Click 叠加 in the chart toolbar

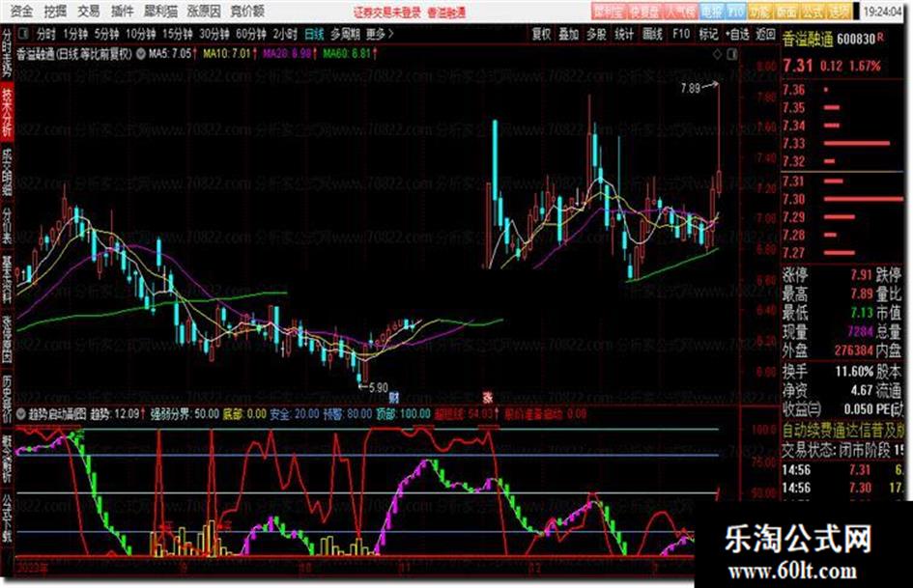click(569, 35)
